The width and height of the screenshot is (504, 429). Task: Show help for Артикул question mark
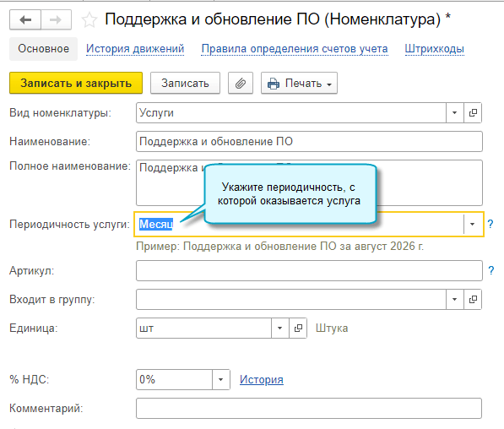490,270
